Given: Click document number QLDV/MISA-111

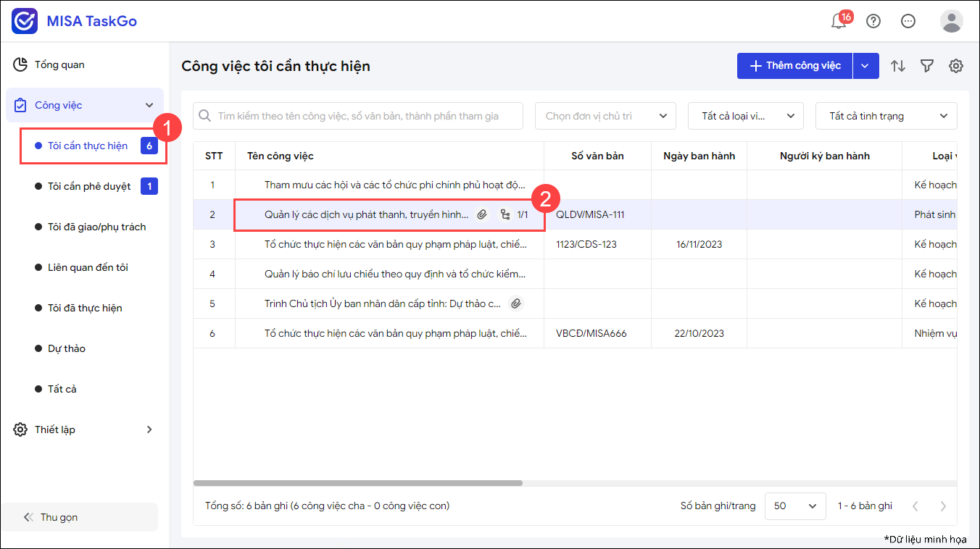Looking at the screenshot, I should [590, 215].
